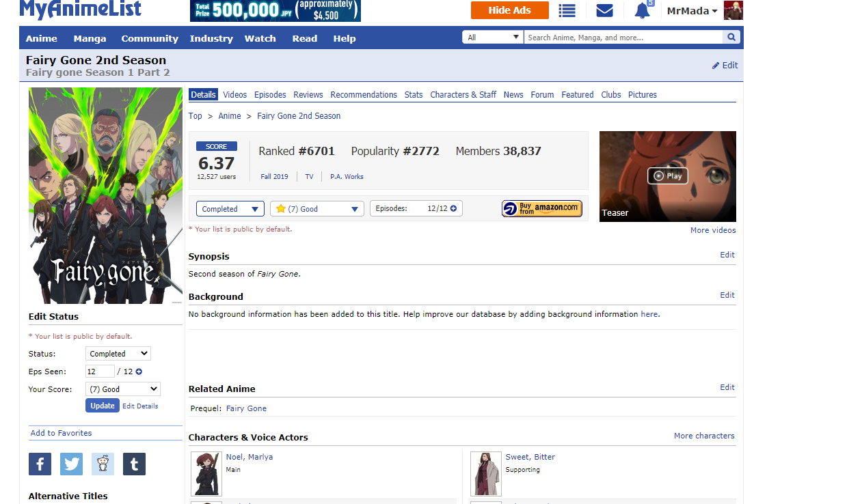Open the messages envelope icon
This screenshot has height=504, width=862.
tap(604, 10)
